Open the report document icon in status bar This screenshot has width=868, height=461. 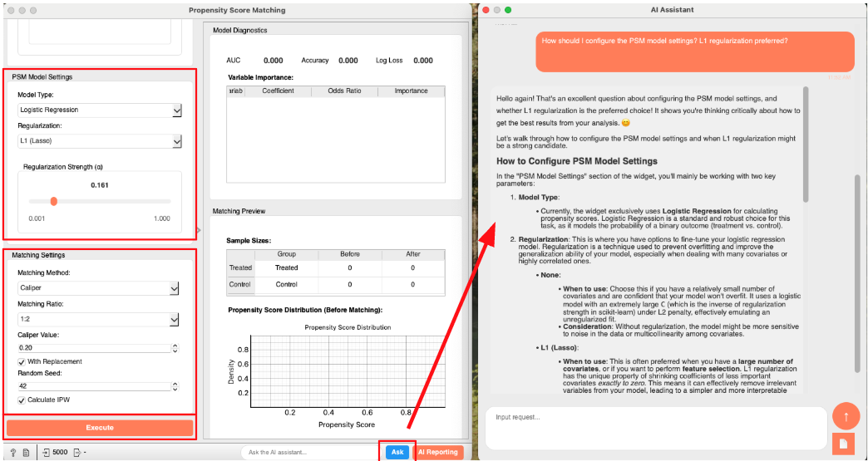tap(26, 453)
